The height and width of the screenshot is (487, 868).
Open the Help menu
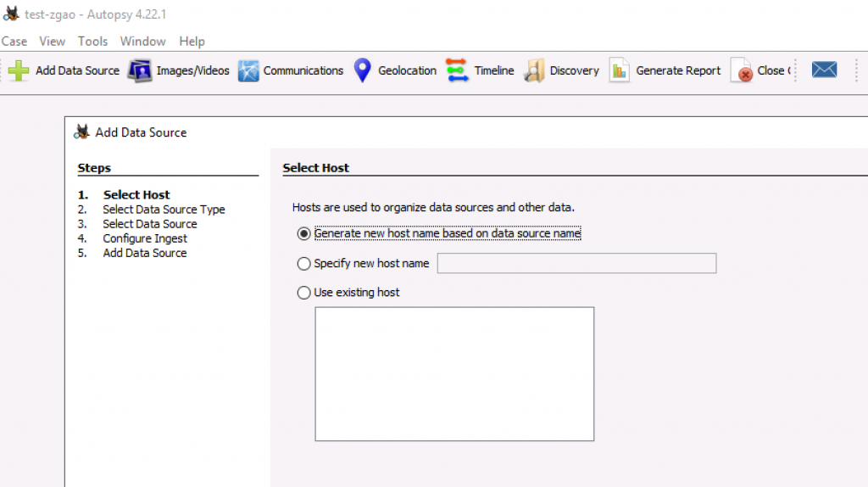coord(192,41)
